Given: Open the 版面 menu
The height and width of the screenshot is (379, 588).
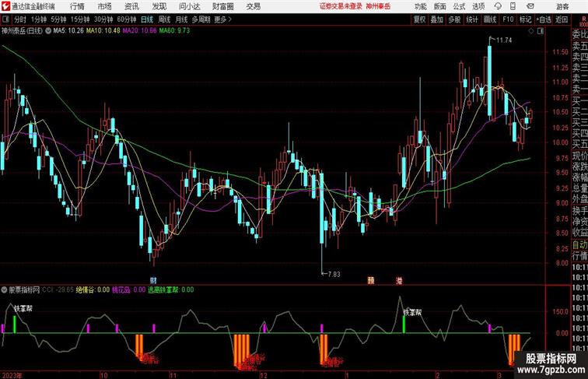Looking at the screenshot, I should click(x=440, y=6).
